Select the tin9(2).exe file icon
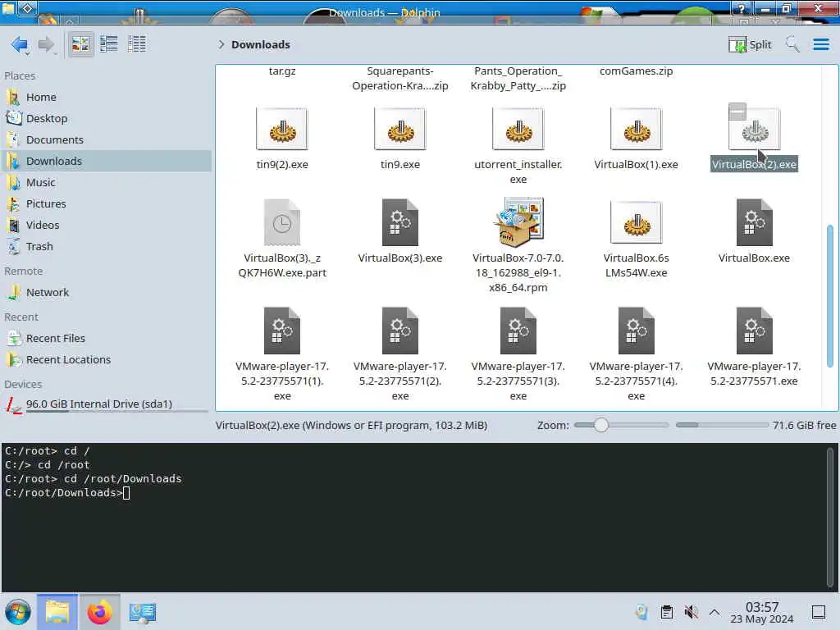Screen dimensions: 840x630 coord(282,129)
